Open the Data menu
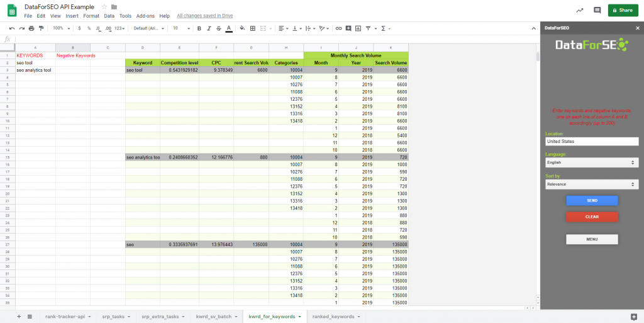Image resolution: width=644 pixels, height=323 pixels. coord(109,16)
